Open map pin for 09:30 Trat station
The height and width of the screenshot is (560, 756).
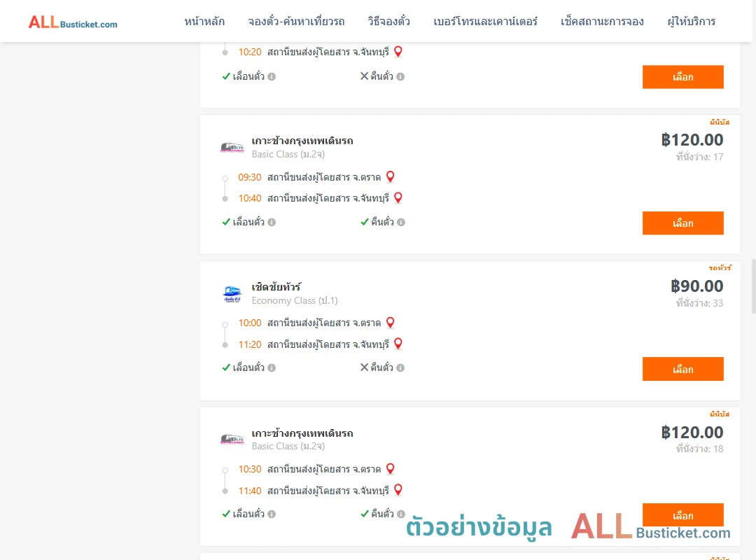(391, 177)
